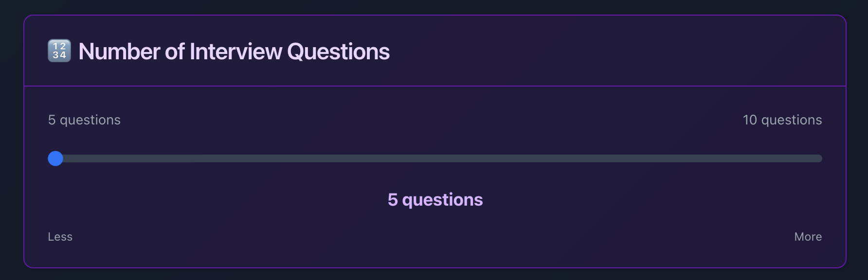This screenshot has height=280, width=868.
Task: Click the middle of the slider track
Action: 435,158
